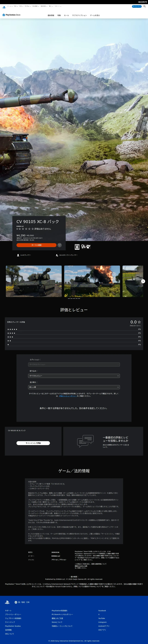This screenshot has width=148, height=644.
Task: Expand the PS4 dropdown menu
Action: pos(21,6)
